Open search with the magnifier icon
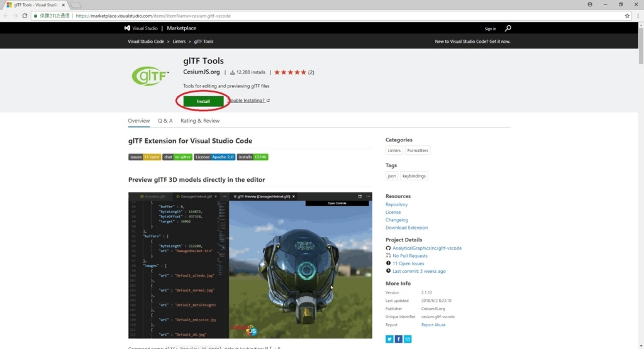 (x=508, y=28)
